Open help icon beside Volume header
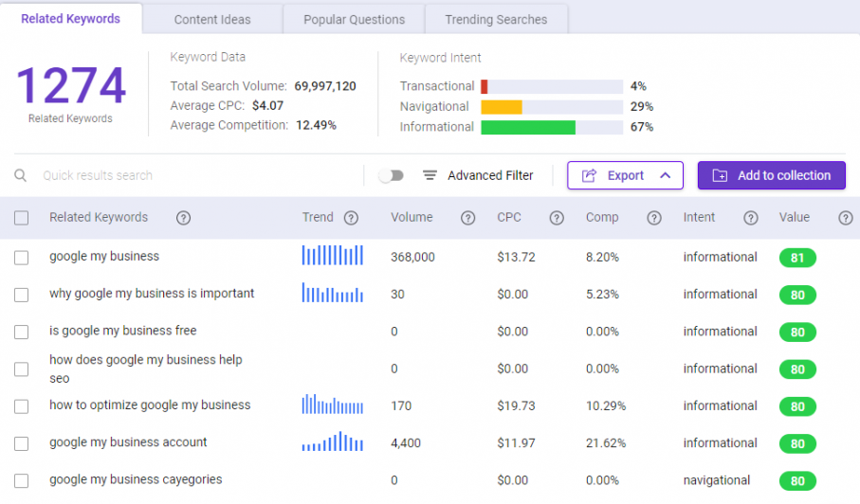Viewport: 860px width, 504px height. [467, 218]
